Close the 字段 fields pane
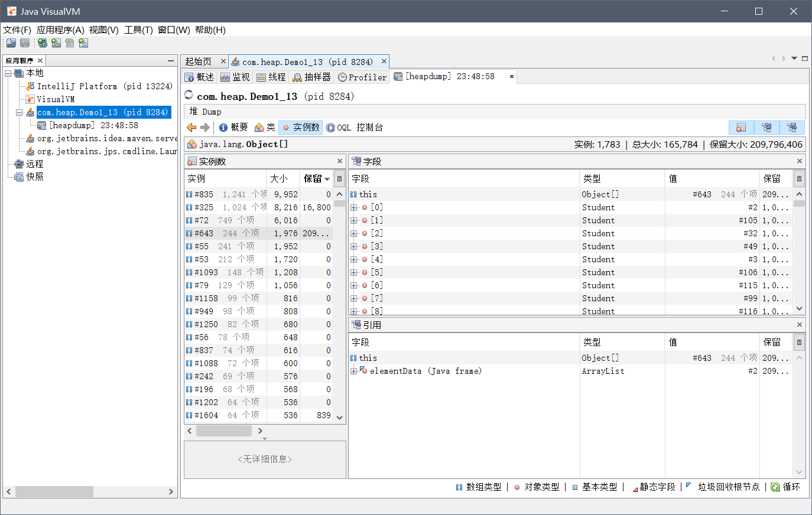Viewport: 812px width, 515px height. (800, 161)
